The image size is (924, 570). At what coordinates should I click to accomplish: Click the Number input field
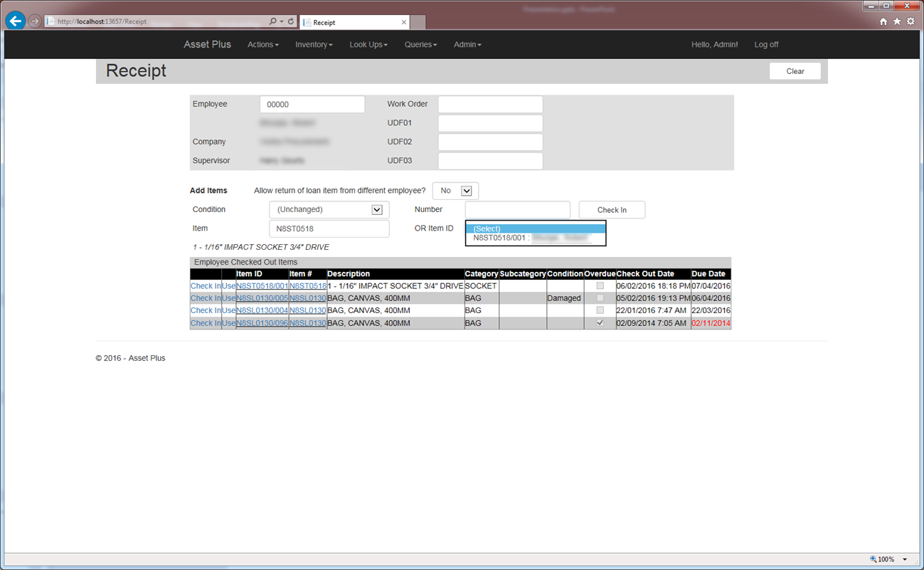(x=518, y=210)
